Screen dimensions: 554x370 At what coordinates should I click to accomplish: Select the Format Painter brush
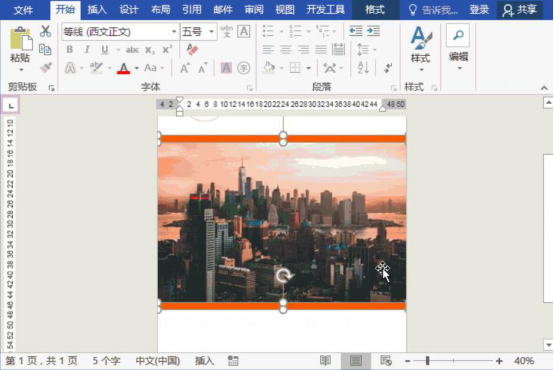(46, 67)
